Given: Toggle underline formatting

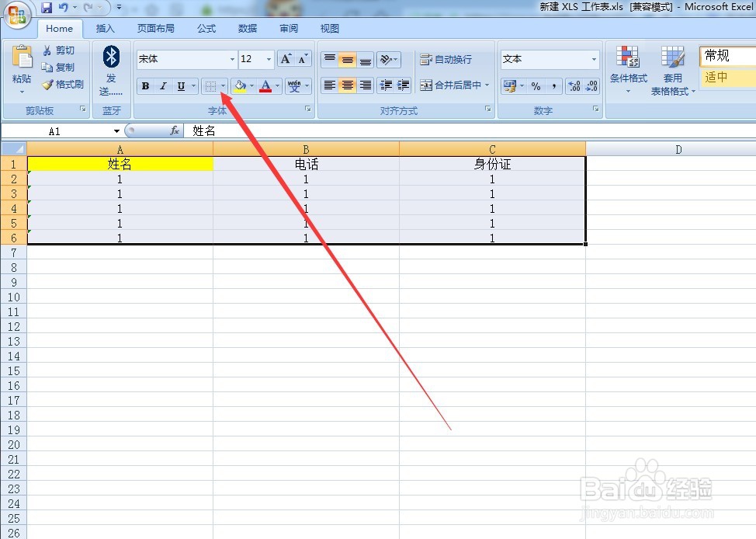Looking at the screenshot, I should 181,86.
